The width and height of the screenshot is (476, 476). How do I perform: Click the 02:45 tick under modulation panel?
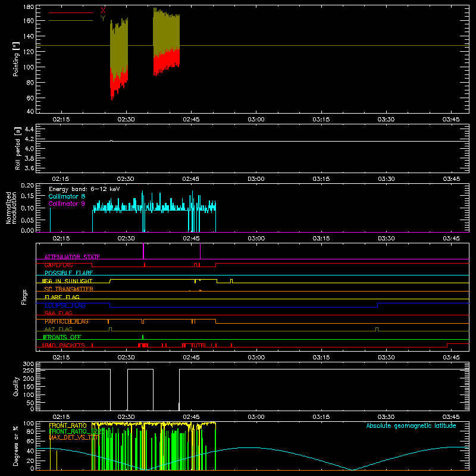(x=191, y=239)
